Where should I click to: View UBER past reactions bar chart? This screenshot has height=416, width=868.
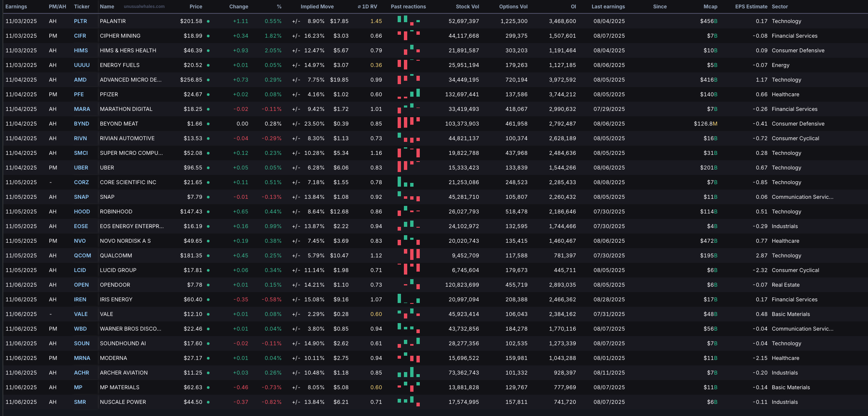[408, 166]
